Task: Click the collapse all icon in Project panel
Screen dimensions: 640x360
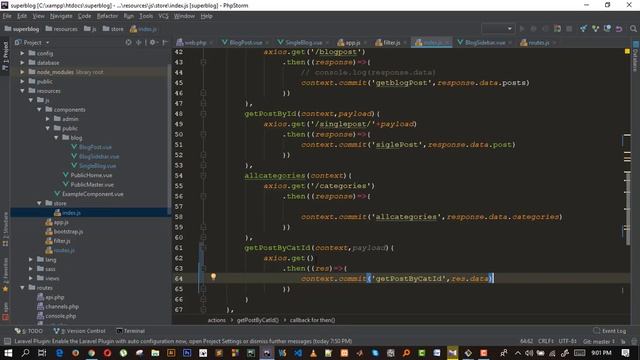Action: point(139,42)
